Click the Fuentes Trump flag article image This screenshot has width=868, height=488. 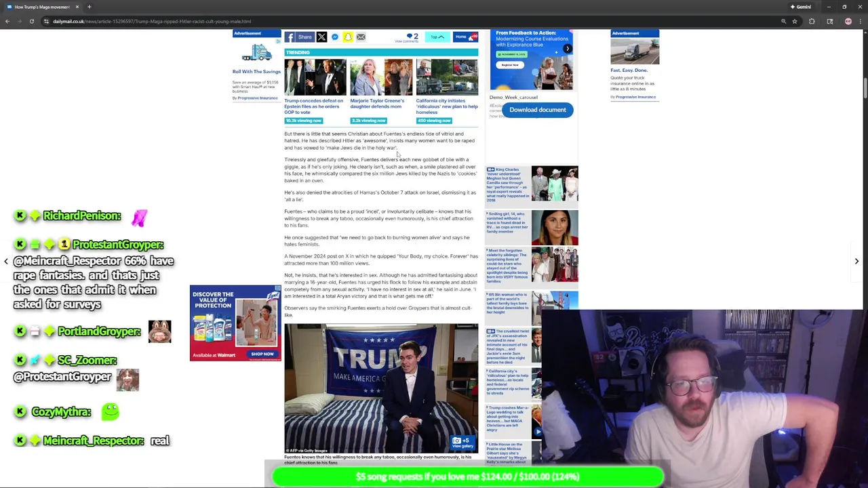pos(381,388)
